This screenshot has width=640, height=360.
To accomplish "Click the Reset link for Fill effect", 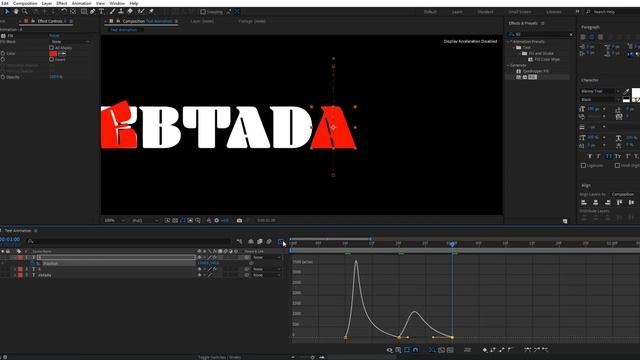I will click(54, 36).
